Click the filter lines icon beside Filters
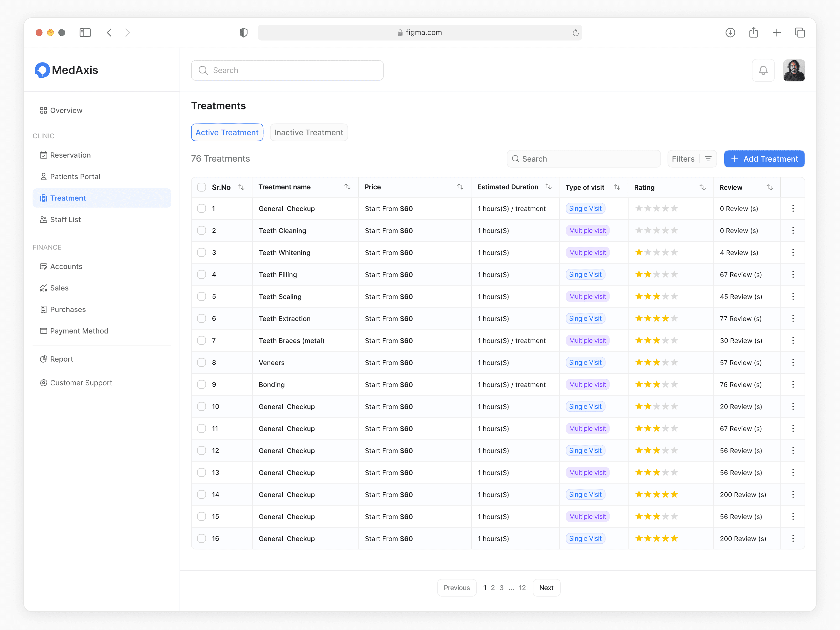Viewport: 840px width, 630px height. (708, 159)
